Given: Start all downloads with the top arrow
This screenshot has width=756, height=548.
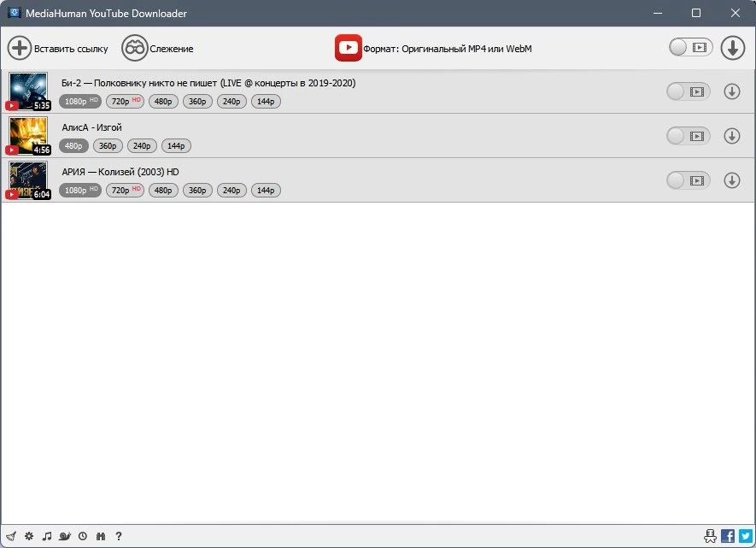Looking at the screenshot, I should 732,48.
